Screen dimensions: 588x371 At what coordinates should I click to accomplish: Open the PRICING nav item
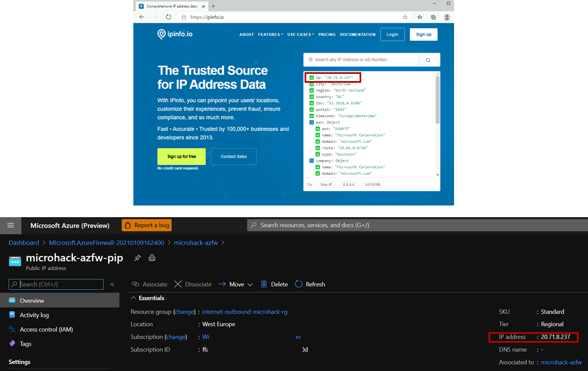pyautogui.click(x=327, y=34)
